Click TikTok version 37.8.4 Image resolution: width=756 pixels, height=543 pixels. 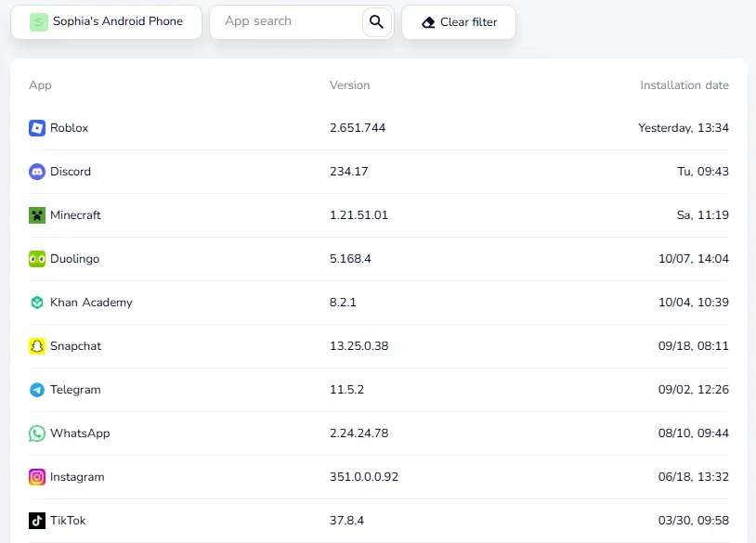coord(346,521)
